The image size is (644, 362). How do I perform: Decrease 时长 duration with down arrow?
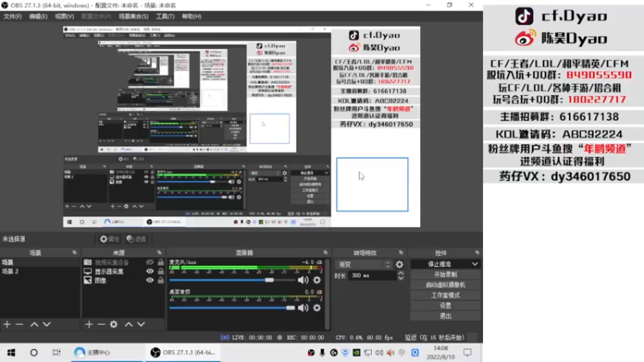400,278
